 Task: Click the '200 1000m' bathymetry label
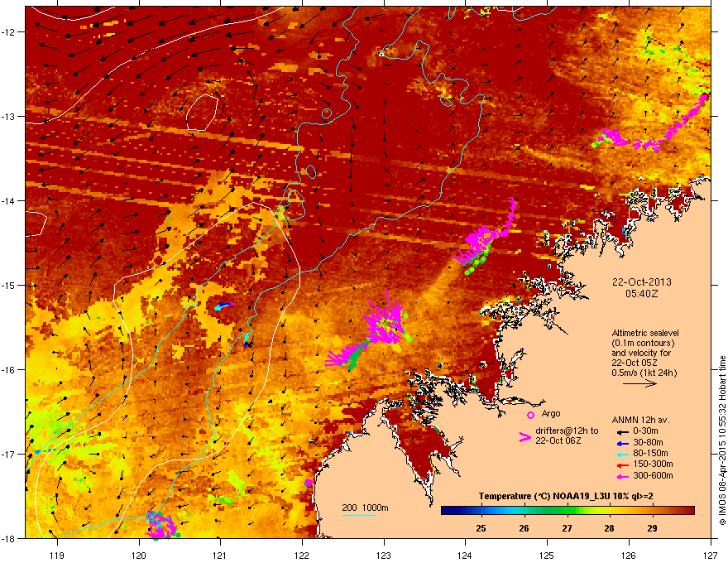pos(365,508)
